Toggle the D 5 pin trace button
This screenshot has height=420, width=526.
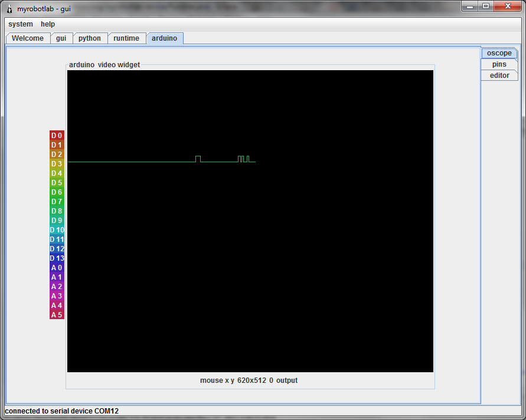point(57,183)
